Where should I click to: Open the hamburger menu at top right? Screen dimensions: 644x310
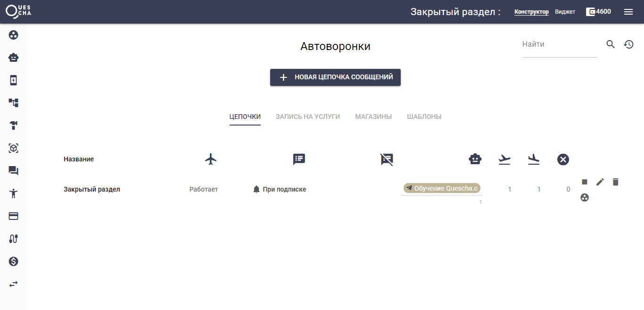pyautogui.click(x=628, y=11)
